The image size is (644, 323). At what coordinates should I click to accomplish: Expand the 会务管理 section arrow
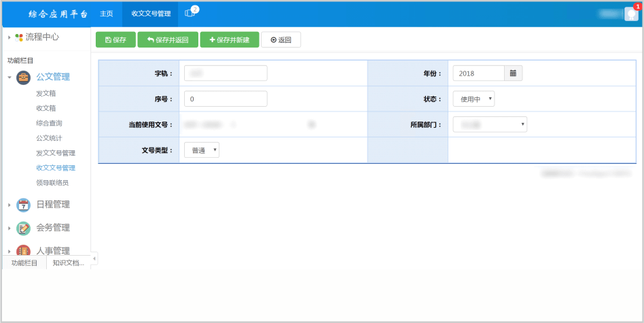10,228
